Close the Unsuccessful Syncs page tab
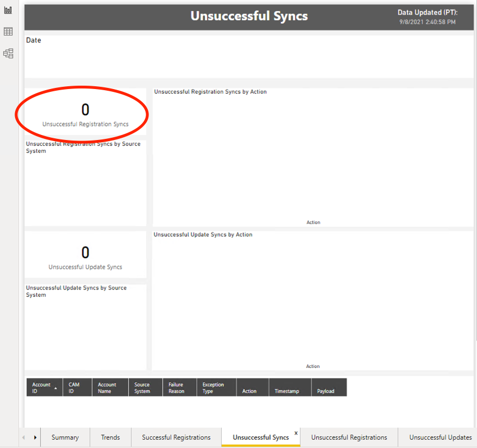 [x=296, y=433]
